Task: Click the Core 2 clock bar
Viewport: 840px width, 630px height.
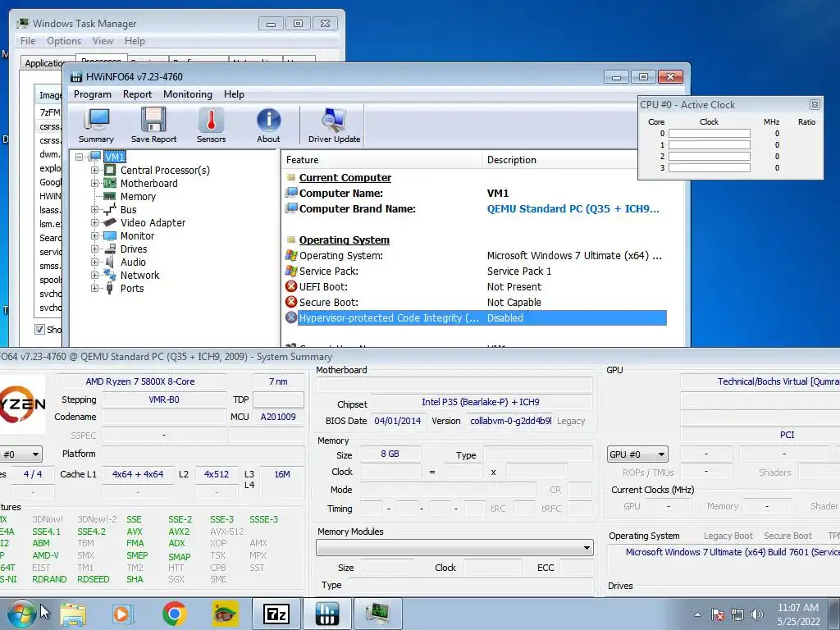Action: pyautogui.click(x=710, y=157)
